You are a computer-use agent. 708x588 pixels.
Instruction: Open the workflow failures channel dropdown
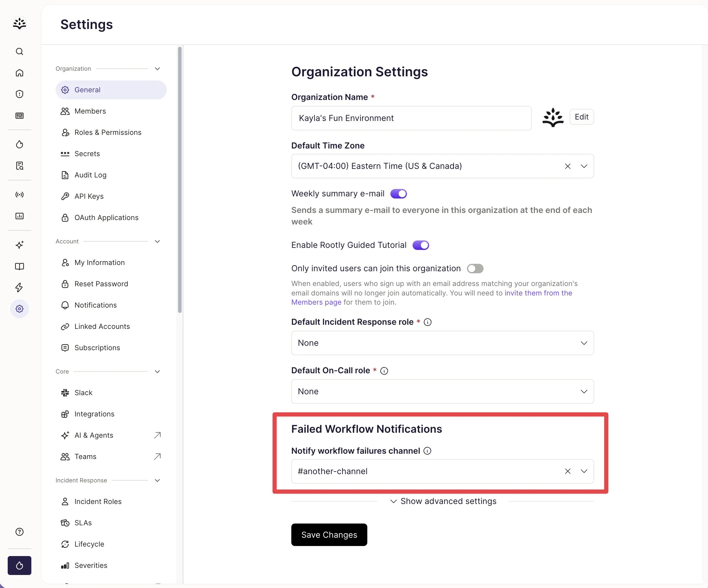point(442,471)
